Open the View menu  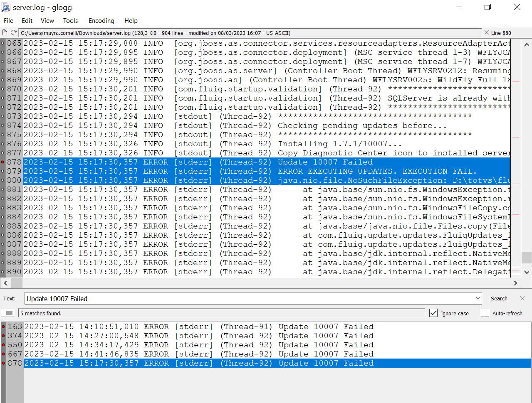[47, 21]
